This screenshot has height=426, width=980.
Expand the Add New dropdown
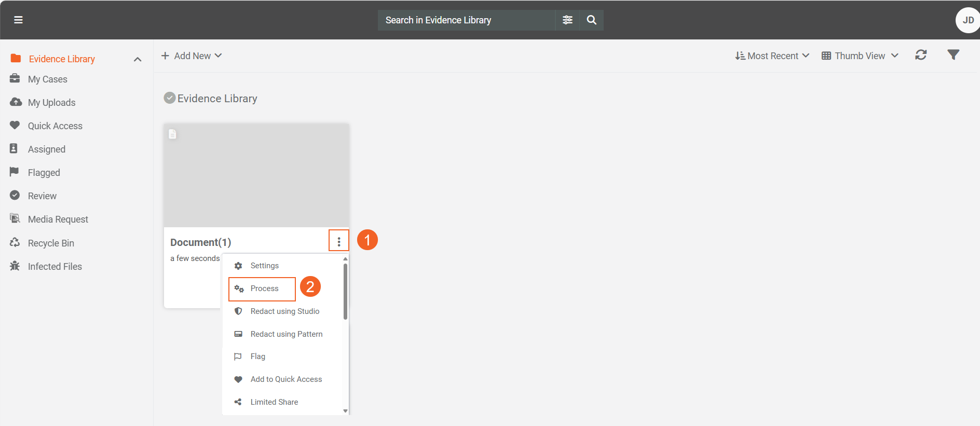(192, 56)
